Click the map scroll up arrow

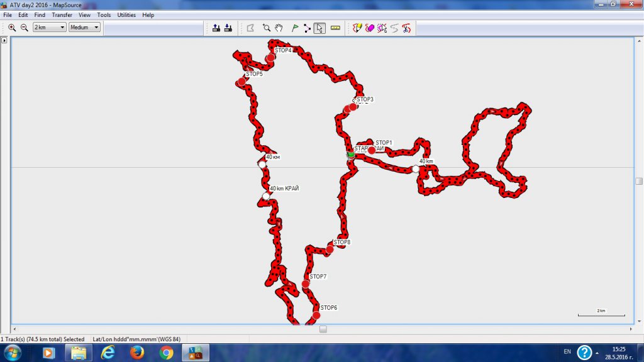[x=639, y=41]
